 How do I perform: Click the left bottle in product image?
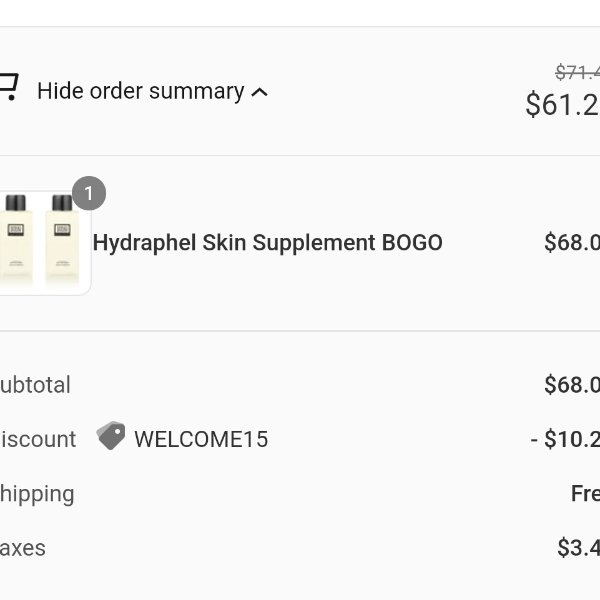coord(16,240)
